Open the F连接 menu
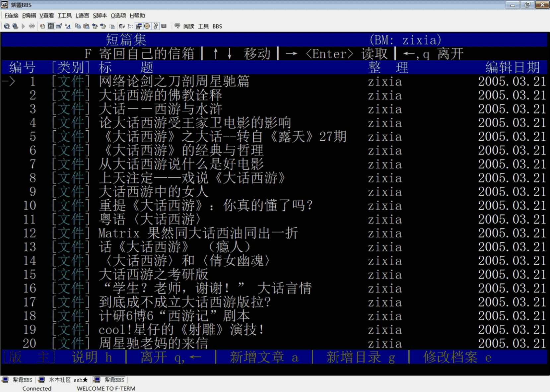This screenshot has height=392, width=550. click(12, 16)
